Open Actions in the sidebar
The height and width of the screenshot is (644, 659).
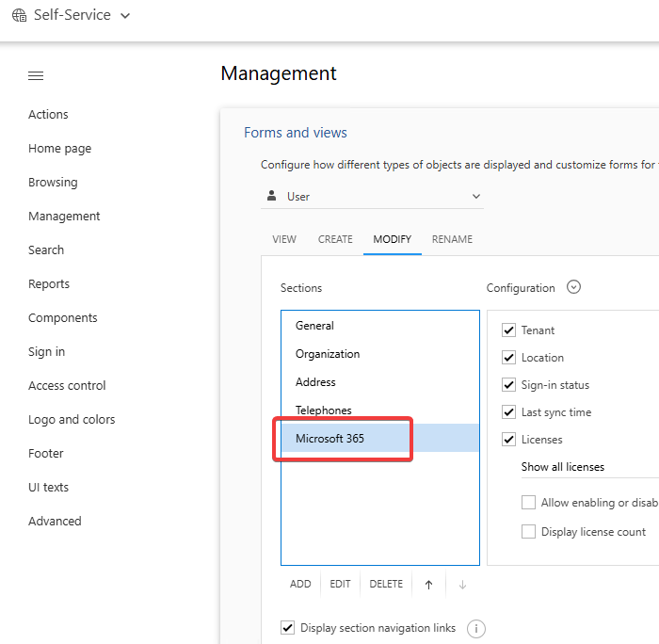pyautogui.click(x=48, y=114)
